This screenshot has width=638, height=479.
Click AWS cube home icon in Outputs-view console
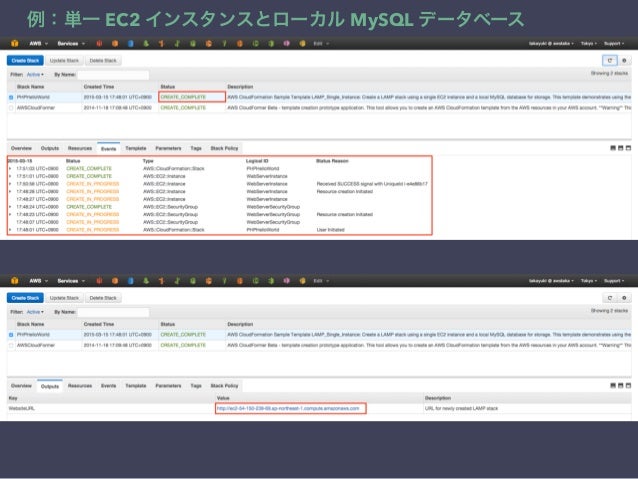pyautogui.click(x=15, y=280)
